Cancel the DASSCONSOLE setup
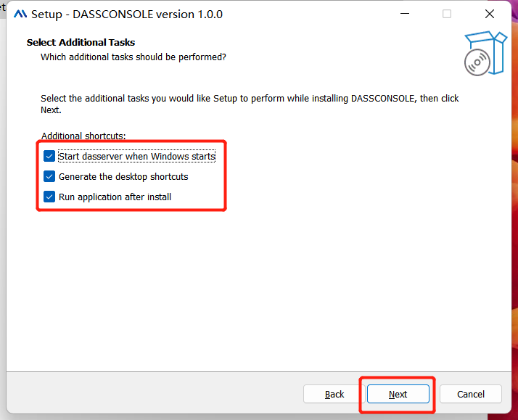 [471, 394]
